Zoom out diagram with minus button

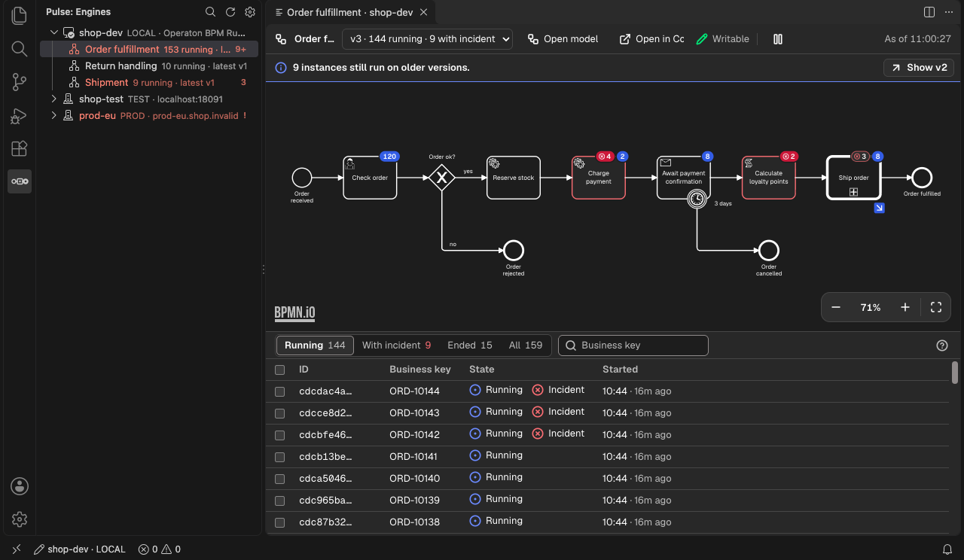(x=836, y=307)
